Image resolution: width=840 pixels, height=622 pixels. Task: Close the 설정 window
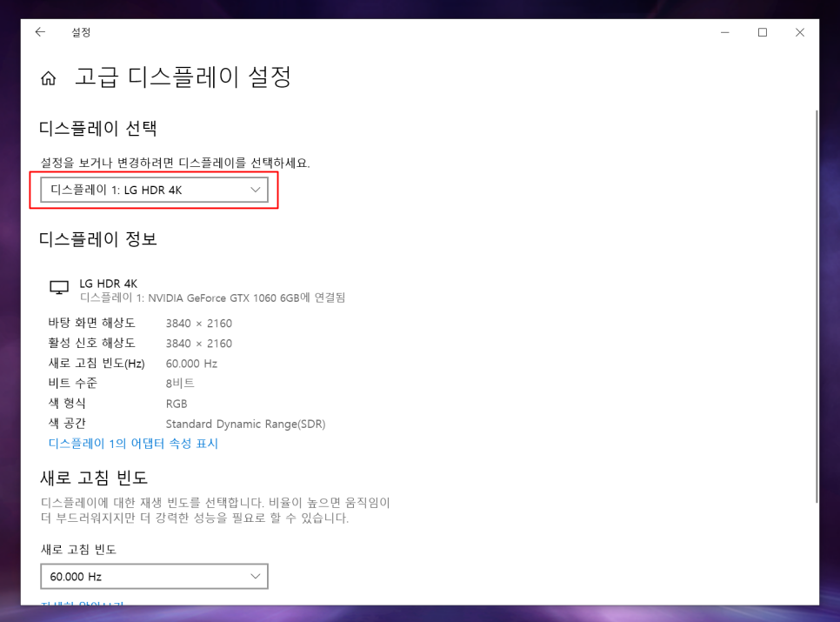coord(800,32)
